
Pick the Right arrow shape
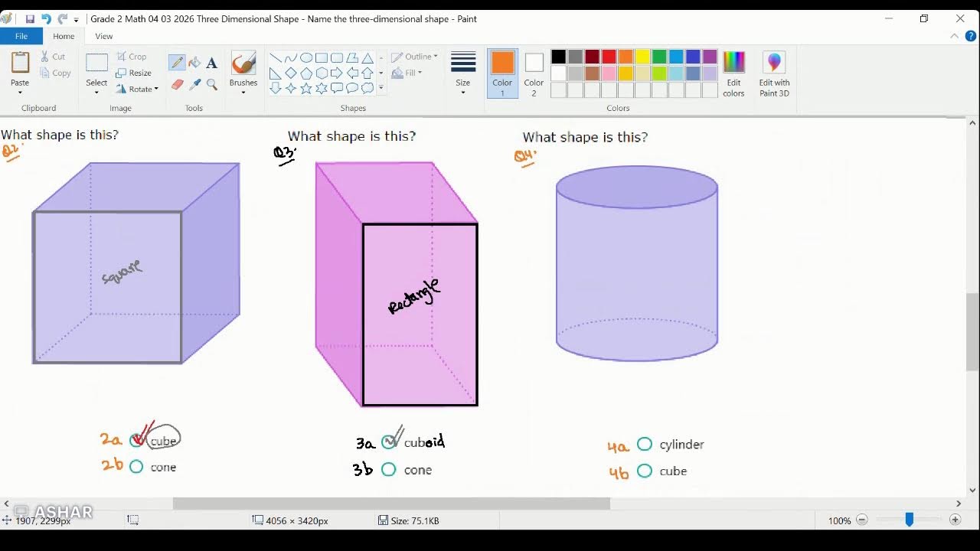[337, 73]
